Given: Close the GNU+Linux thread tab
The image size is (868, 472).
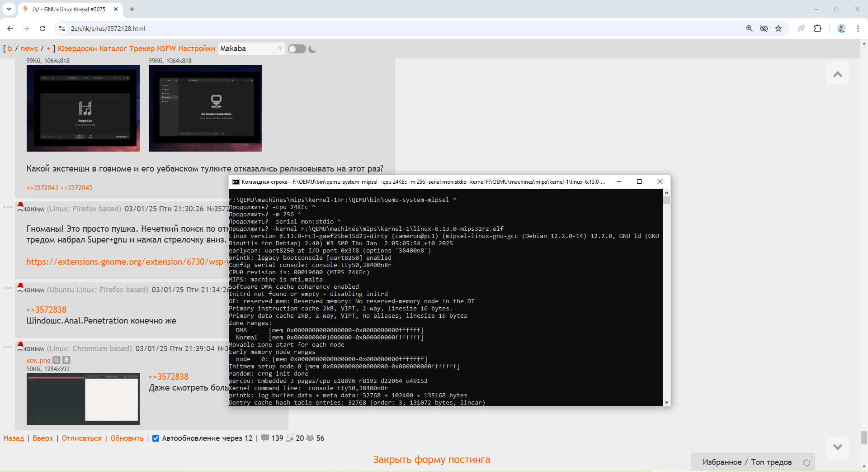Looking at the screenshot, I should [116, 9].
